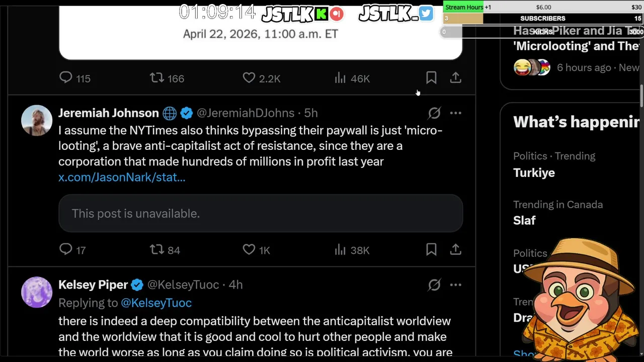Like Jeremiah Johnson's post
The height and width of the screenshot is (362, 644).
pyautogui.click(x=249, y=249)
